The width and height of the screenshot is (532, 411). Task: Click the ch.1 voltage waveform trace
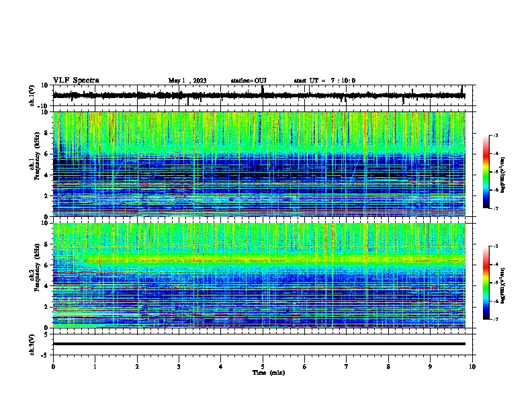(x=259, y=95)
